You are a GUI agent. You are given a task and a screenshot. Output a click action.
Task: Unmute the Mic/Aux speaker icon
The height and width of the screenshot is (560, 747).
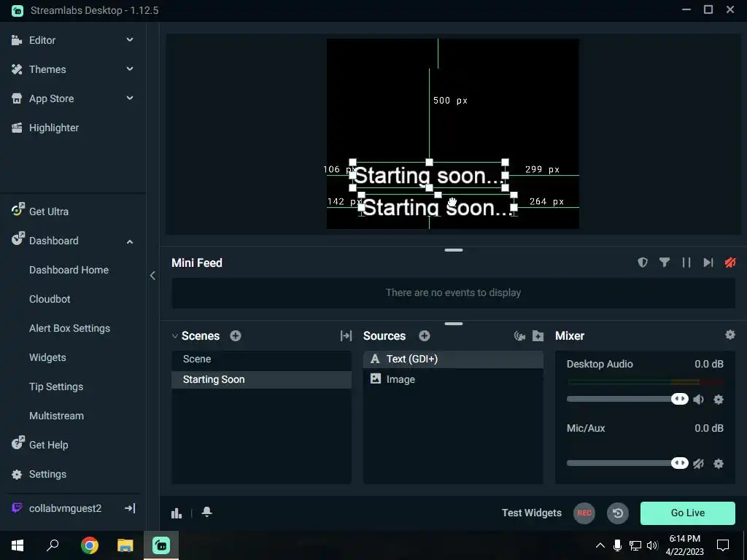coord(699,464)
